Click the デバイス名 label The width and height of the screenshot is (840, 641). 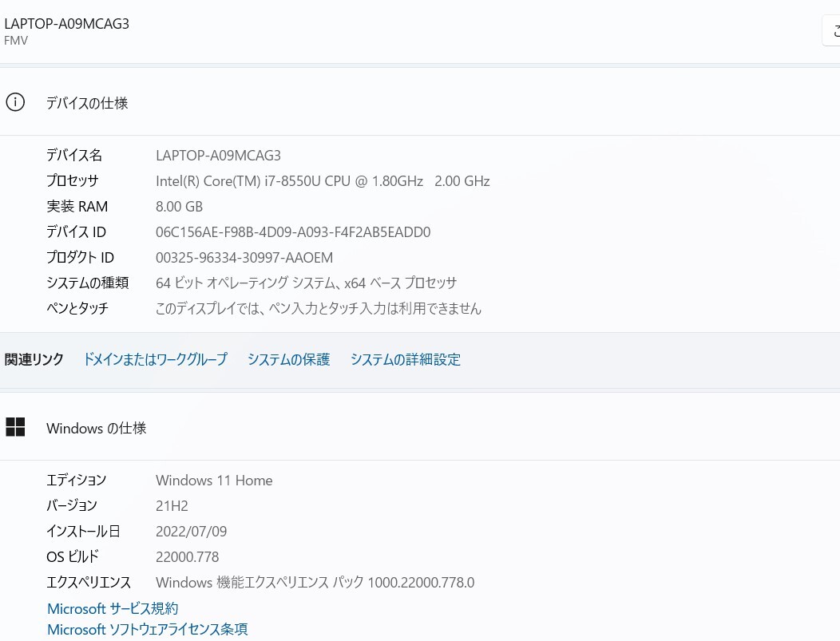coord(74,156)
